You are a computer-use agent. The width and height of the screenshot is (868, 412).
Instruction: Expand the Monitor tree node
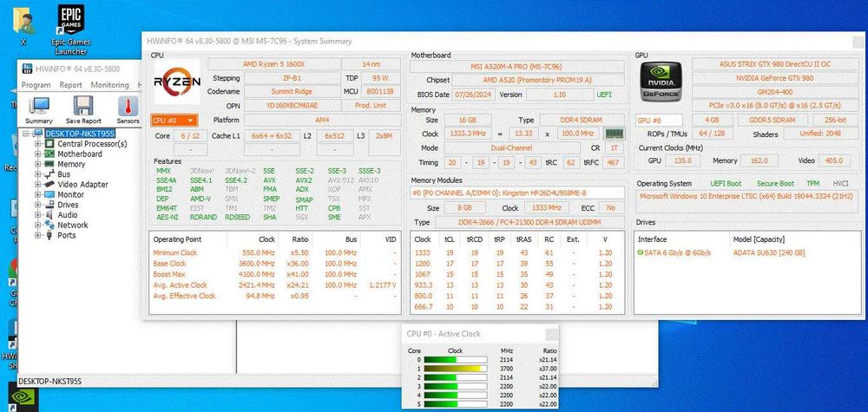pos(38,194)
